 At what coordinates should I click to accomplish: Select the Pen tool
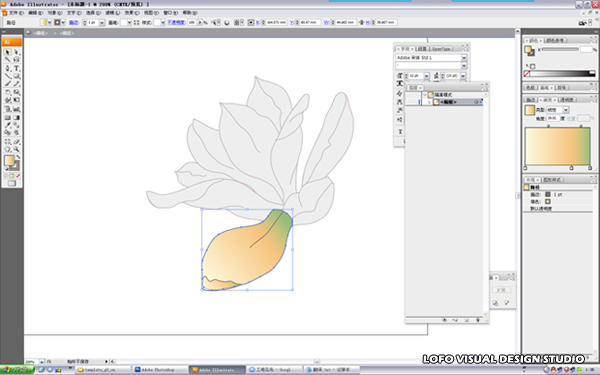(7, 68)
